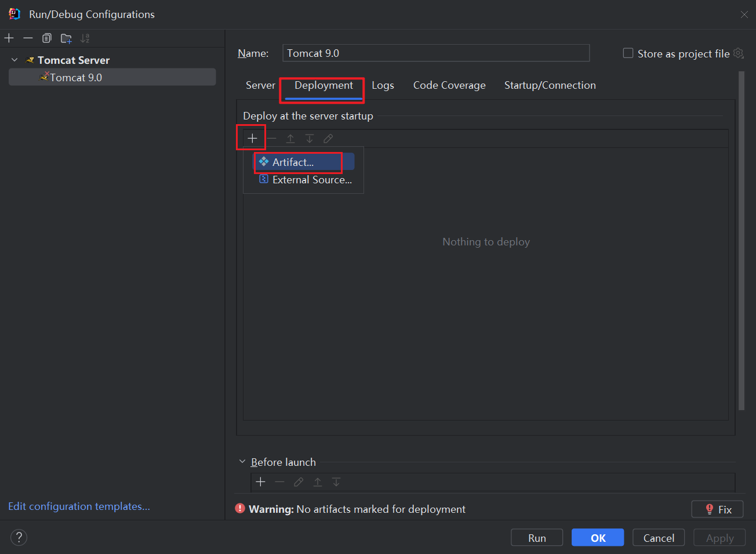Viewport: 756px width, 554px height.
Task: Switch to the Server tab
Action: (x=260, y=85)
